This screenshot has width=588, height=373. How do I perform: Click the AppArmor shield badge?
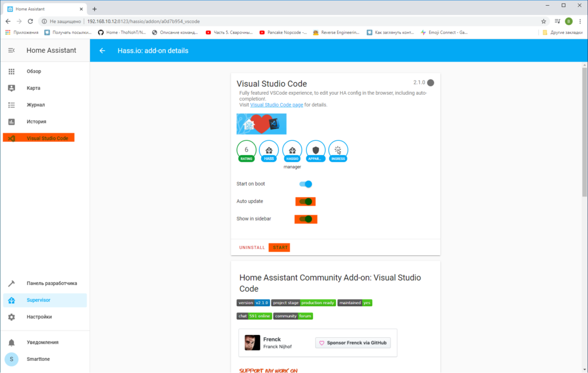tap(315, 151)
